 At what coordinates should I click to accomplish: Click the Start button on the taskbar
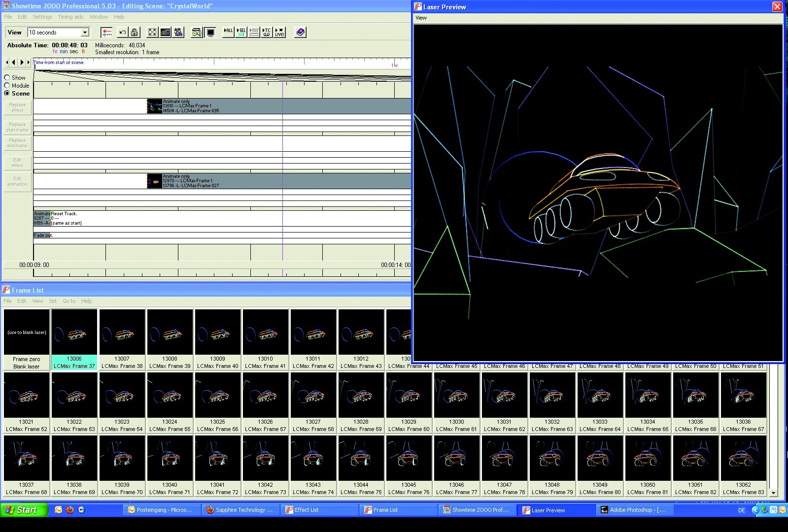pyautogui.click(x=24, y=510)
